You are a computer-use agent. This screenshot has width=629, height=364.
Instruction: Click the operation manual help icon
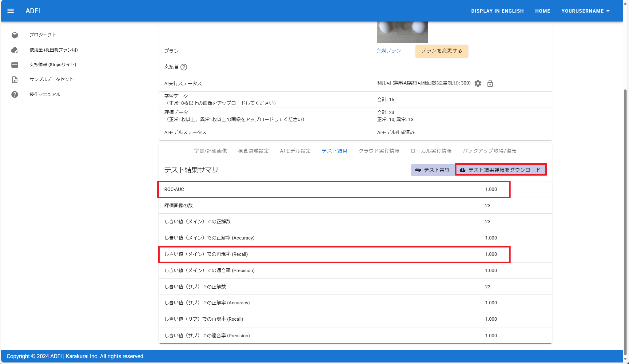tap(14, 94)
